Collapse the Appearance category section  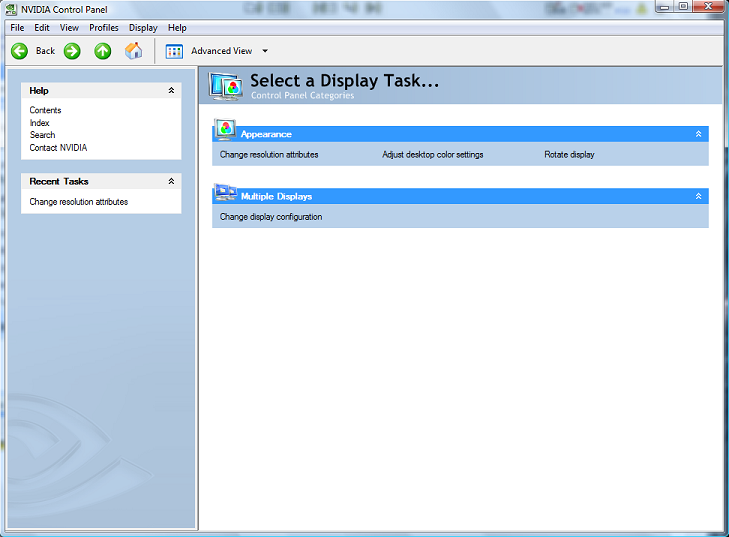[x=698, y=134]
